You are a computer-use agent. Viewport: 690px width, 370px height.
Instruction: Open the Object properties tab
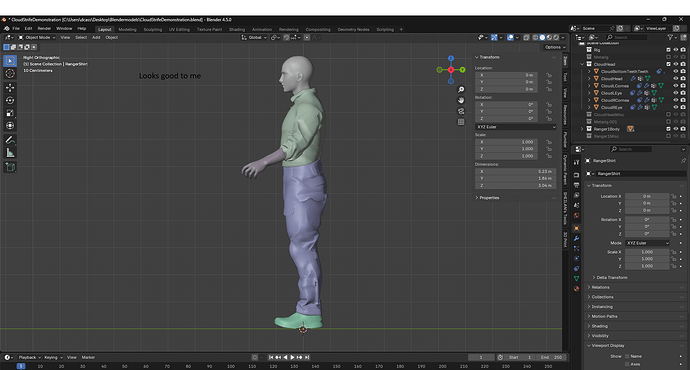[x=576, y=228]
